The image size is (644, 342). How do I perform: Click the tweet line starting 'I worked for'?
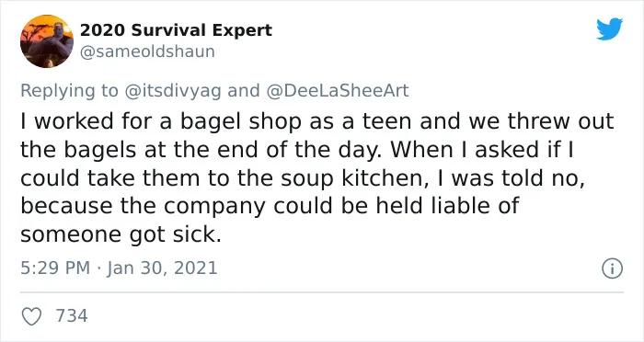click(x=317, y=121)
